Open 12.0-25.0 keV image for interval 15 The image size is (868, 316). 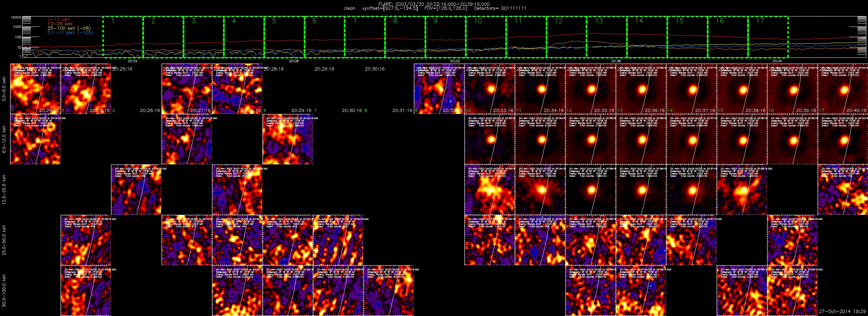[742, 190]
